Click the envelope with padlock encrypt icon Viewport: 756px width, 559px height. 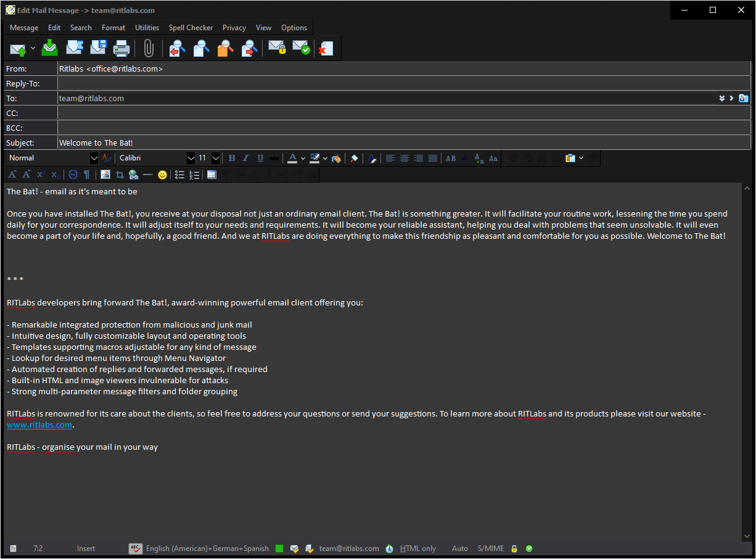coord(277,48)
